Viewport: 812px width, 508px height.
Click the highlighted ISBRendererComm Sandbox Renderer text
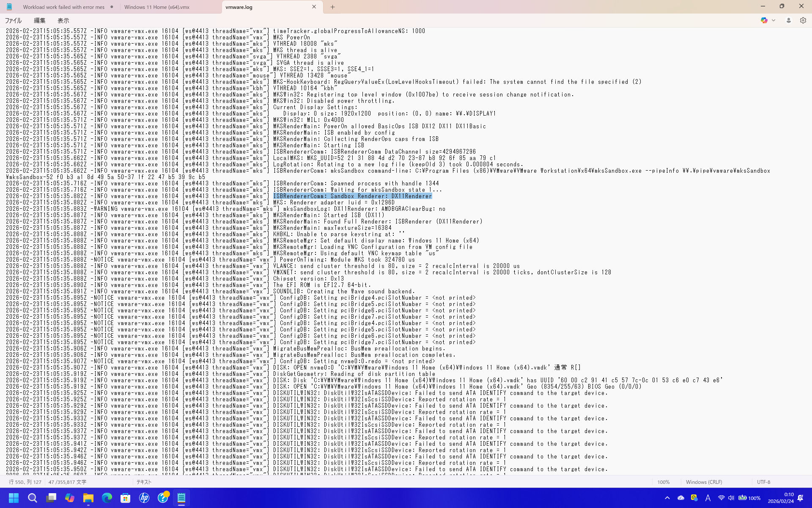(352, 196)
